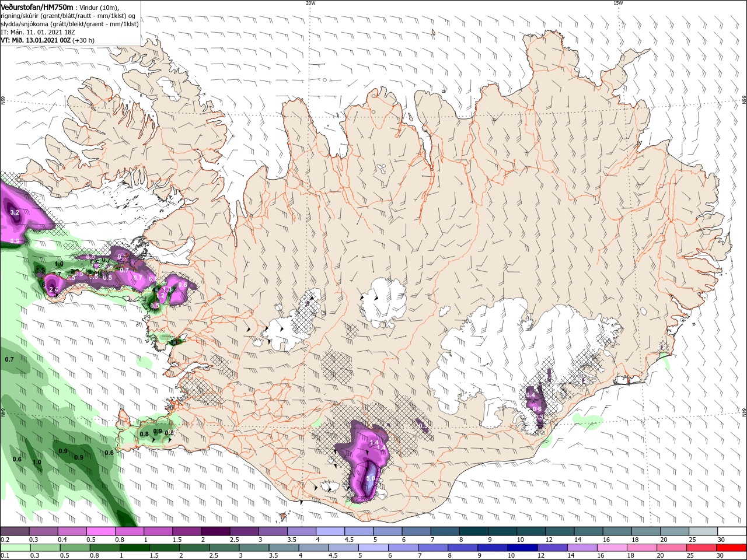Pick the deep blue 10 swatch in rain scale
Image resolution: width=747 pixels, height=560 pixels.
(x=522, y=548)
